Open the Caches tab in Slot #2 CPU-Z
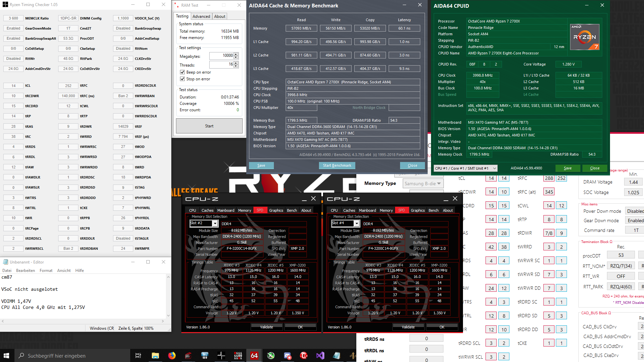This screenshot has width=644, height=362. [208, 210]
